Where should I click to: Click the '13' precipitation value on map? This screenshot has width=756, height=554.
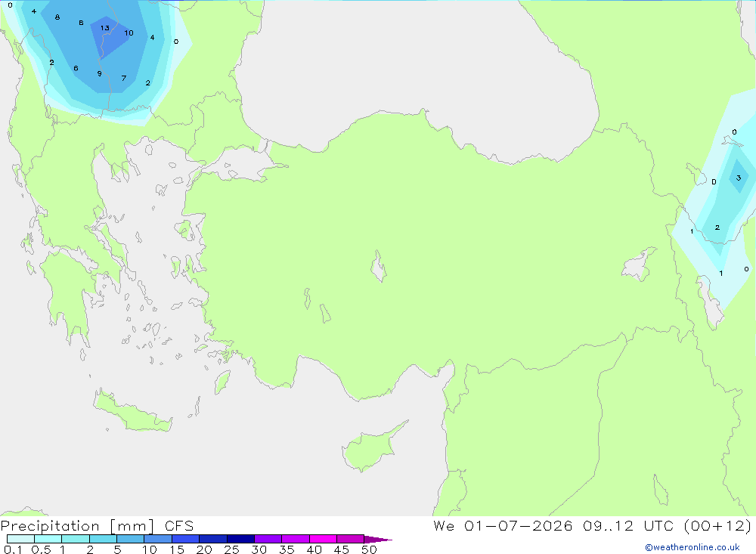[x=104, y=28]
